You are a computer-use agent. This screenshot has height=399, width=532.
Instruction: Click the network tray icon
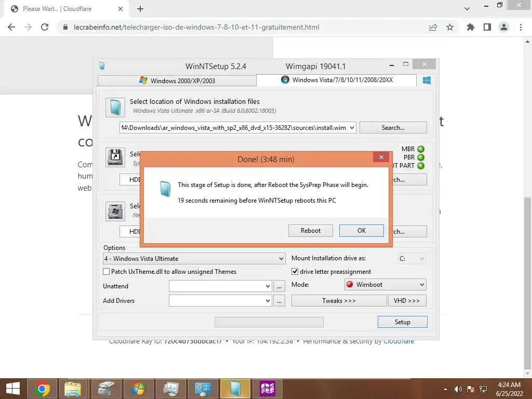pos(483,389)
